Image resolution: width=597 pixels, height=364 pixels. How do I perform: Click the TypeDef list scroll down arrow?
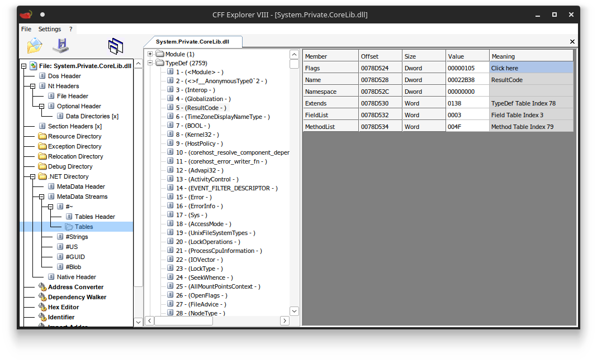(295, 311)
